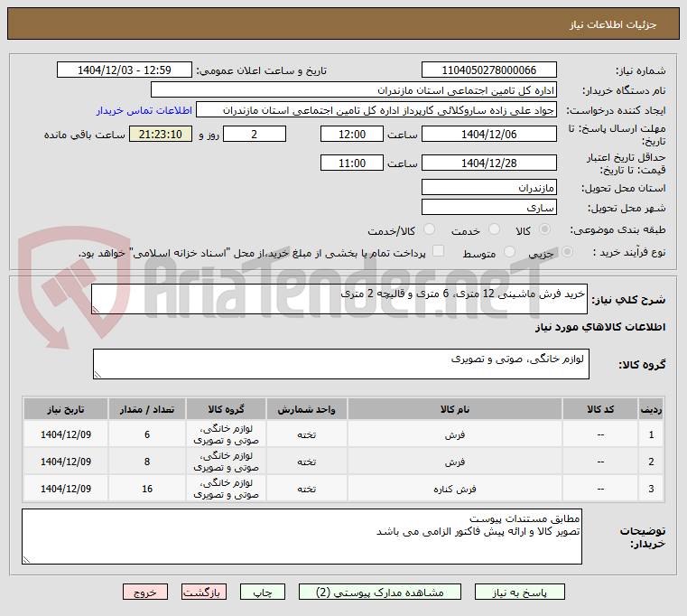Select the کالا/خدمت radio button
Image resolution: width=687 pixels, height=616 pixels.
(429, 229)
